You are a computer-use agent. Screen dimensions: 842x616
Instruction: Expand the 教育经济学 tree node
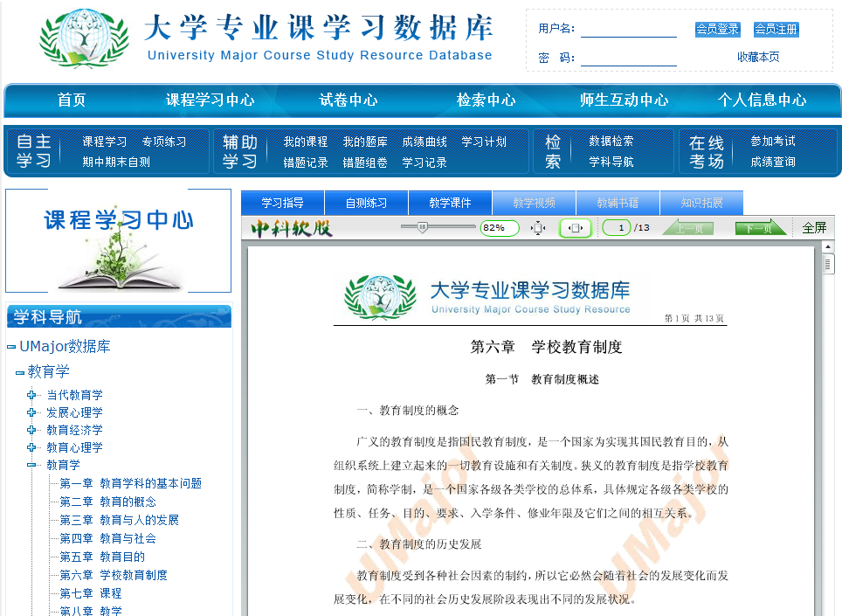(32, 430)
